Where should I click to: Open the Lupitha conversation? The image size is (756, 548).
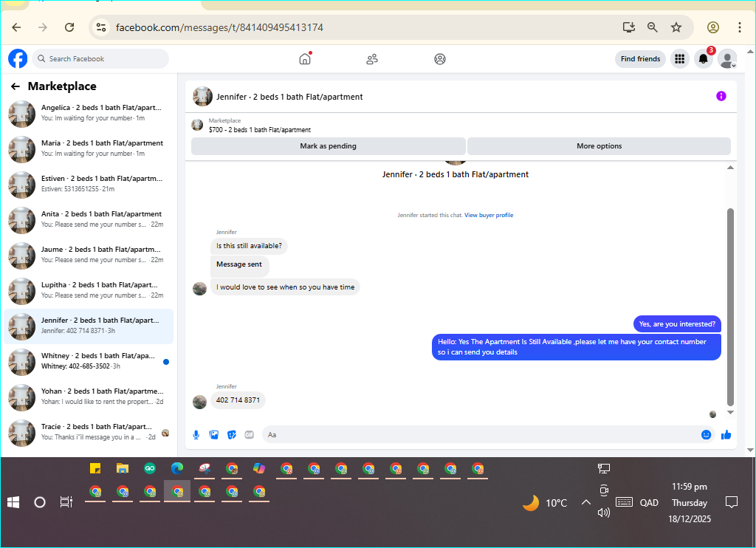click(89, 291)
